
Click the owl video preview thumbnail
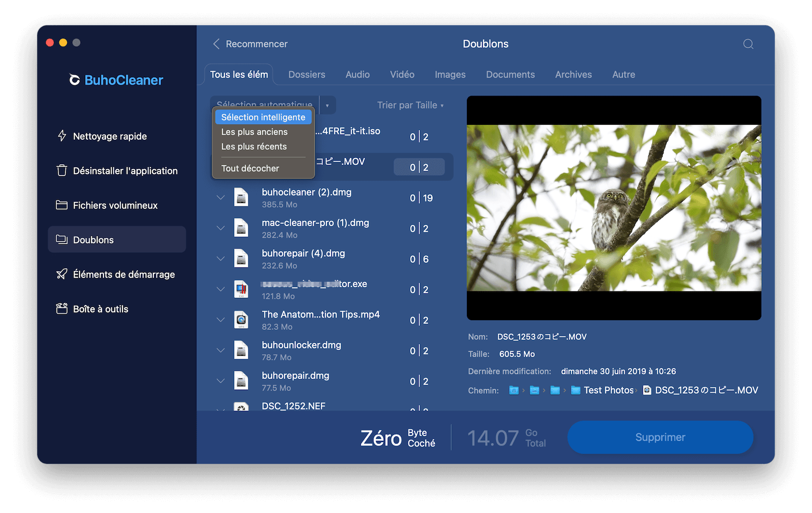(x=614, y=208)
